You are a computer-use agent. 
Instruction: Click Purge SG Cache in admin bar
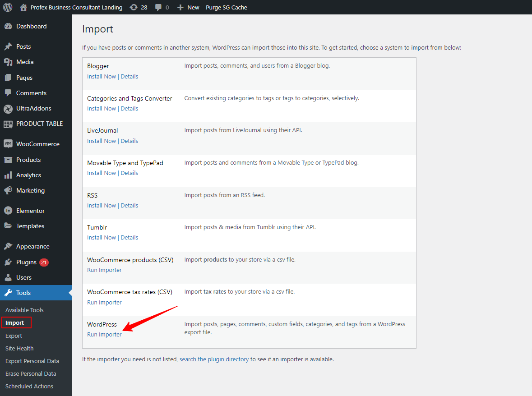(x=227, y=8)
